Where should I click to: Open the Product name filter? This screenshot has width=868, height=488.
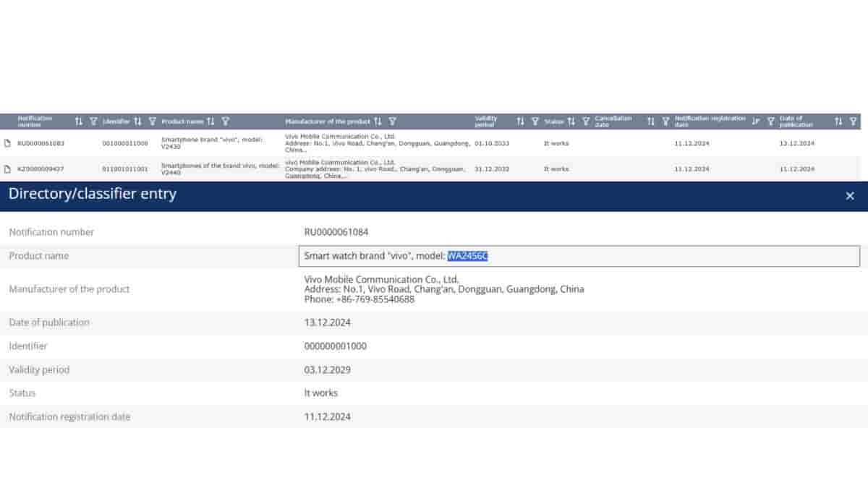coord(225,121)
